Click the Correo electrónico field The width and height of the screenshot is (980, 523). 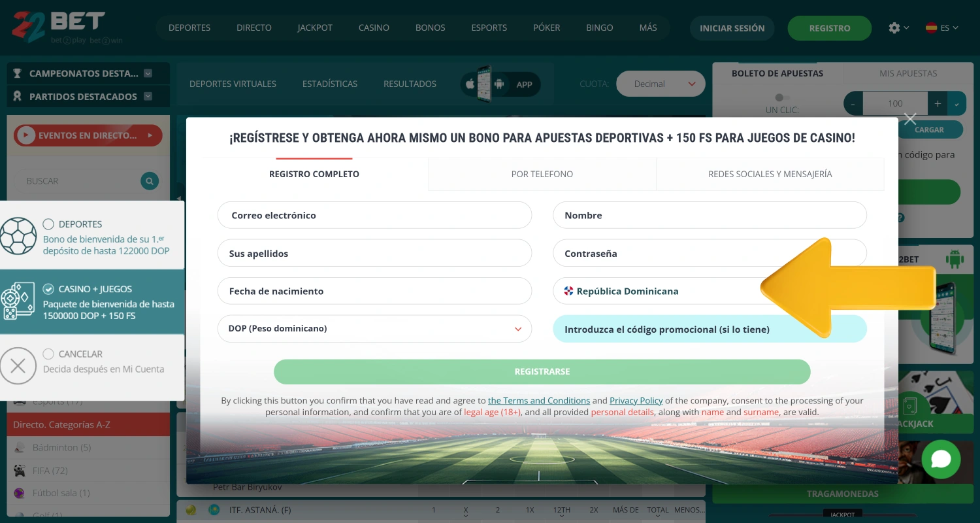pyautogui.click(x=374, y=215)
